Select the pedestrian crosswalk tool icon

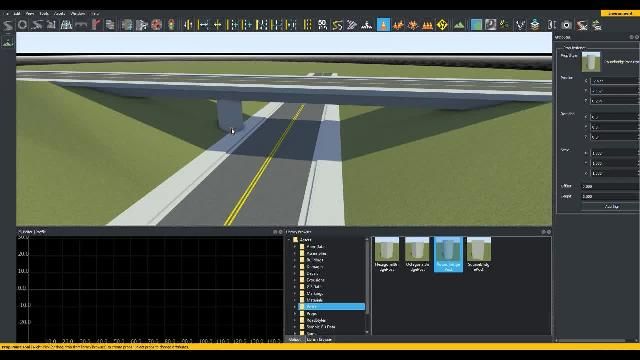pos(367,25)
